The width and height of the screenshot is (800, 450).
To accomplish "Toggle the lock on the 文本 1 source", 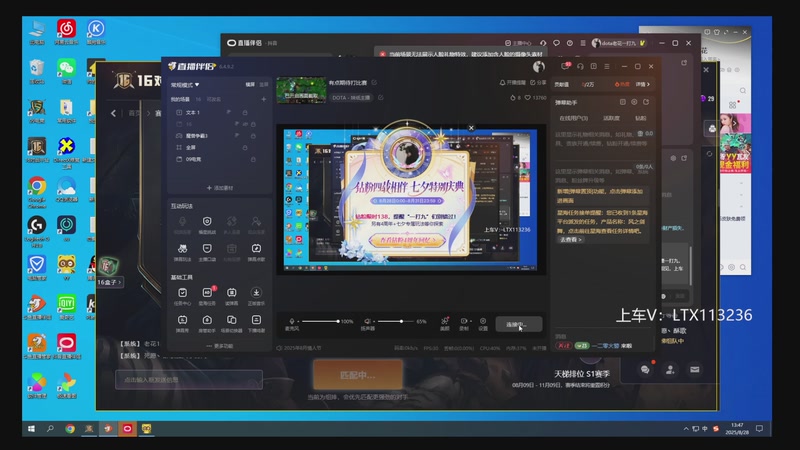I will click(245, 112).
